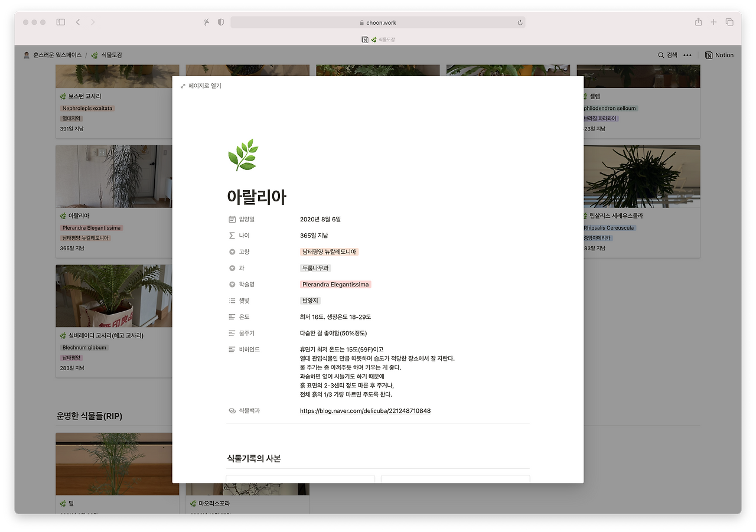
Task: Click the leaf icon on the 딜 card
Action: [63, 504]
